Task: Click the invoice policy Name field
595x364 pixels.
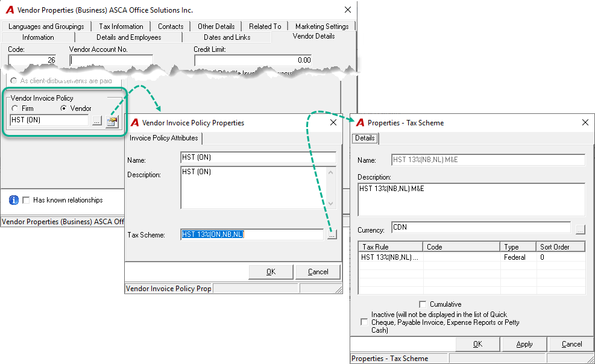Action: (x=259, y=157)
